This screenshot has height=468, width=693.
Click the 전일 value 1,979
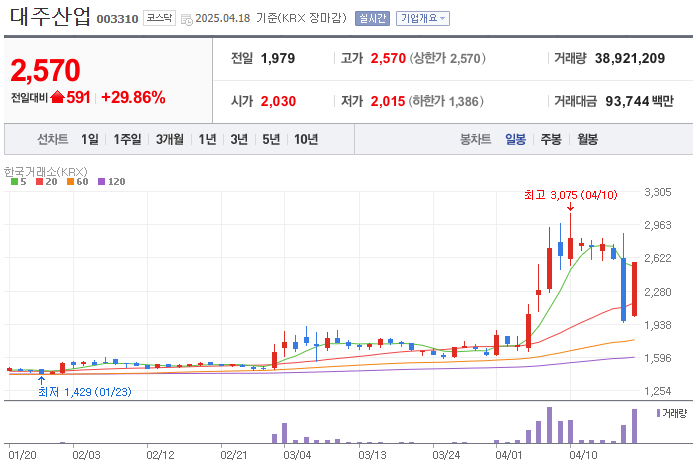pyautogui.click(x=278, y=58)
